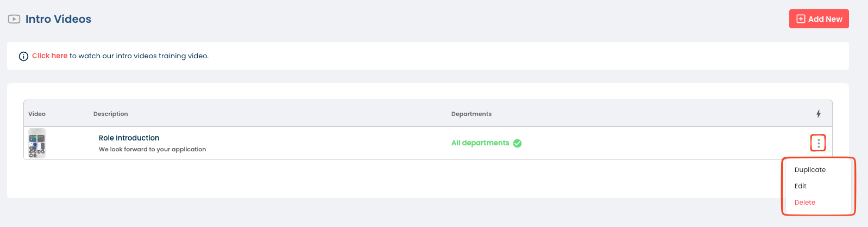The width and height of the screenshot is (868, 227).
Task: Open the Role Introduction video thumbnail
Action: (x=37, y=143)
